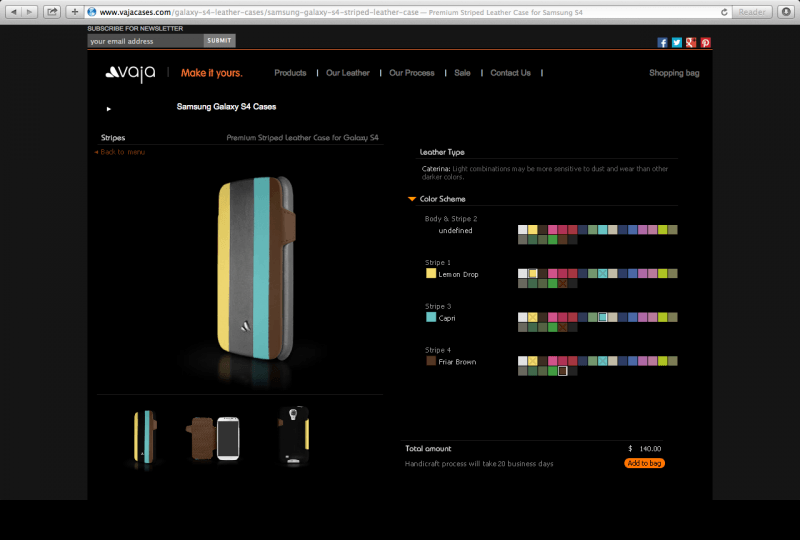Click the large striped case product image
The height and width of the screenshot is (540, 800).
point(258,268)
